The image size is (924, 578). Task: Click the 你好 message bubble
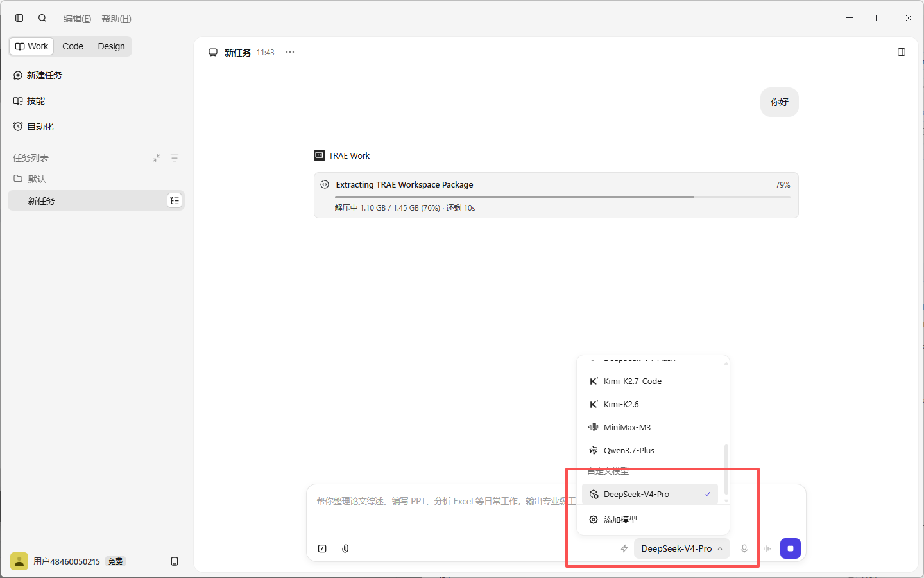click(780, 102)
